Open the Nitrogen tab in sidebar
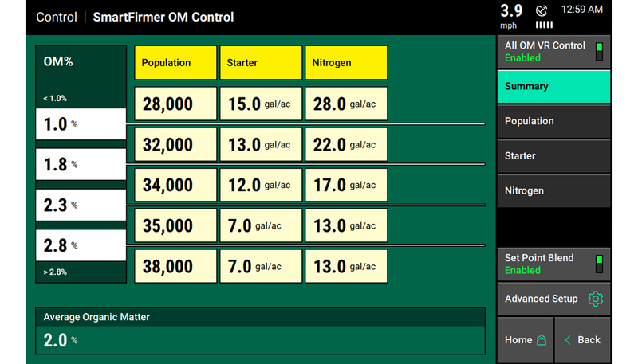The image size is (638, 364). coord(553,191)
